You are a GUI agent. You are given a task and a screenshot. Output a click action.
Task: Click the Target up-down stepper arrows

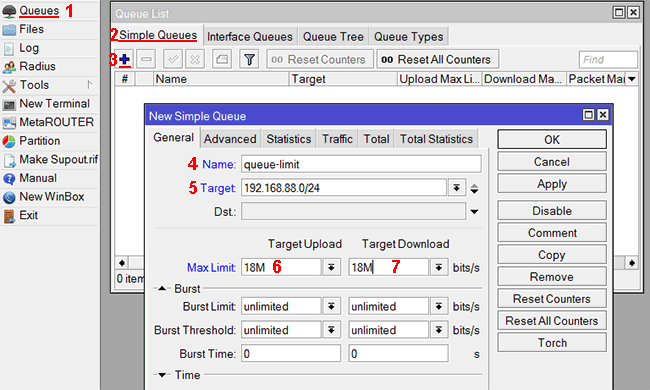(x=474, y=189)
